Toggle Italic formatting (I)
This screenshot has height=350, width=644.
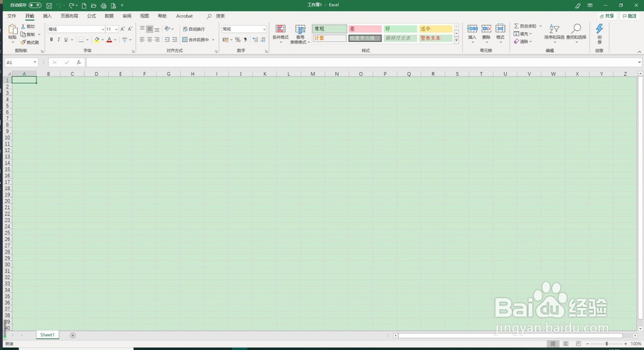[x=59, y=40]
